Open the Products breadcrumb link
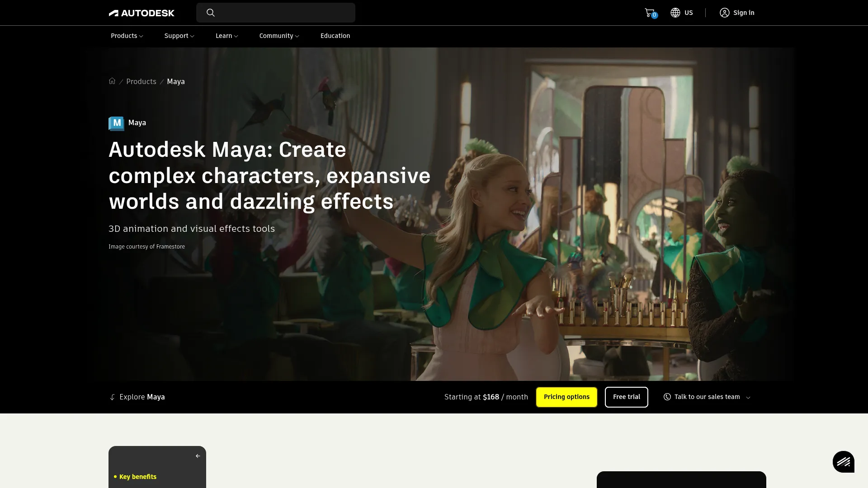The width and height of the screenshot is (868, 488). click(x=141, y=81)
